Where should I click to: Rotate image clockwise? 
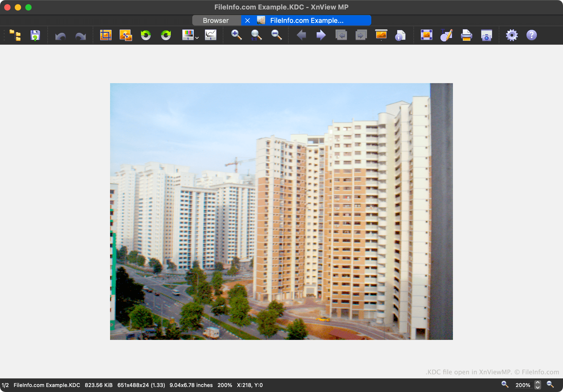click(166, 35)
